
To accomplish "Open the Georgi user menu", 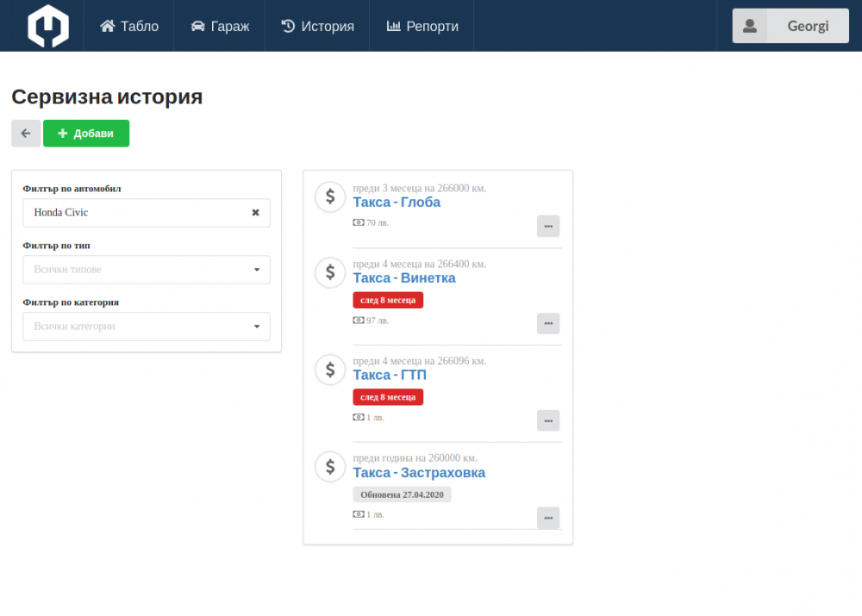I will click(x=790, y=26).
